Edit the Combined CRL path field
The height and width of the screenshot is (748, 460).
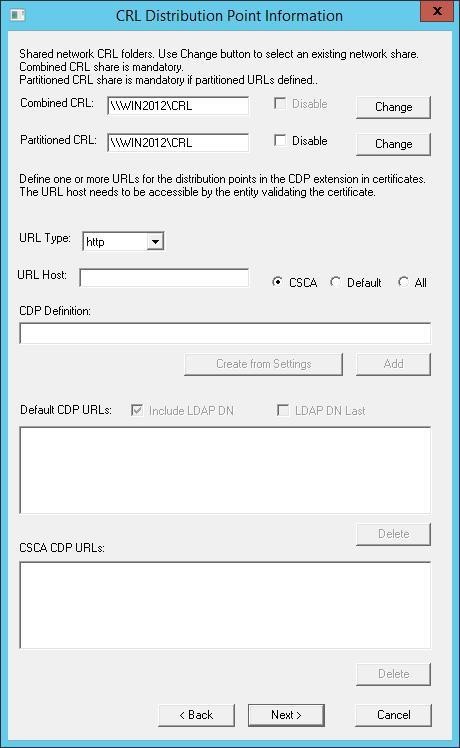178,105
